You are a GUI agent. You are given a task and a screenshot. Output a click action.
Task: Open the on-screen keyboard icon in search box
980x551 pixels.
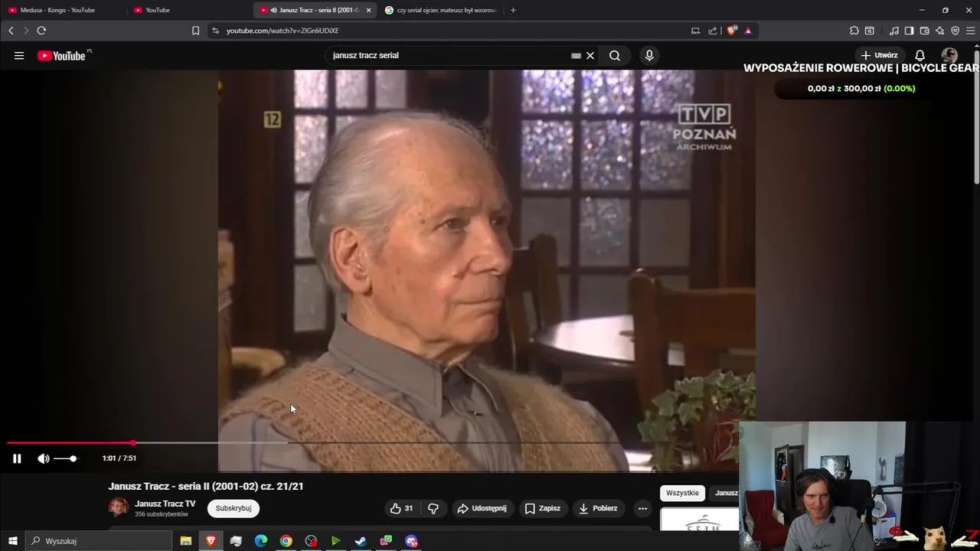point(576,55)
